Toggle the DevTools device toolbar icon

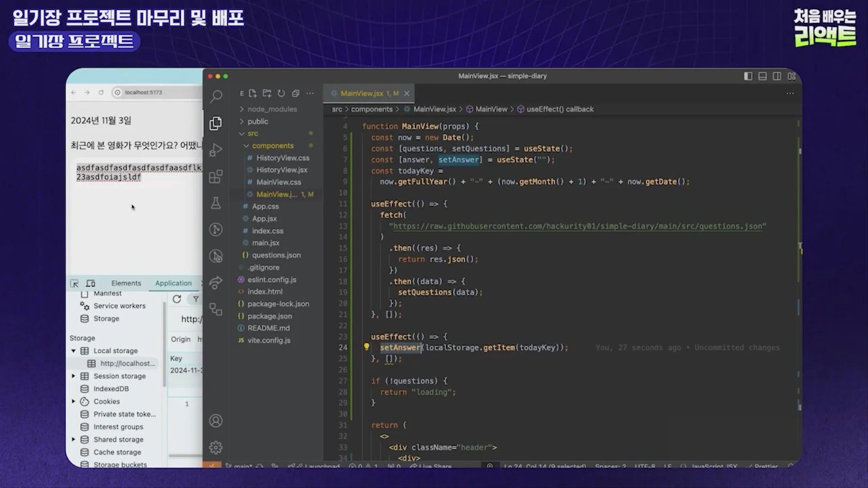tap(90, 283)
